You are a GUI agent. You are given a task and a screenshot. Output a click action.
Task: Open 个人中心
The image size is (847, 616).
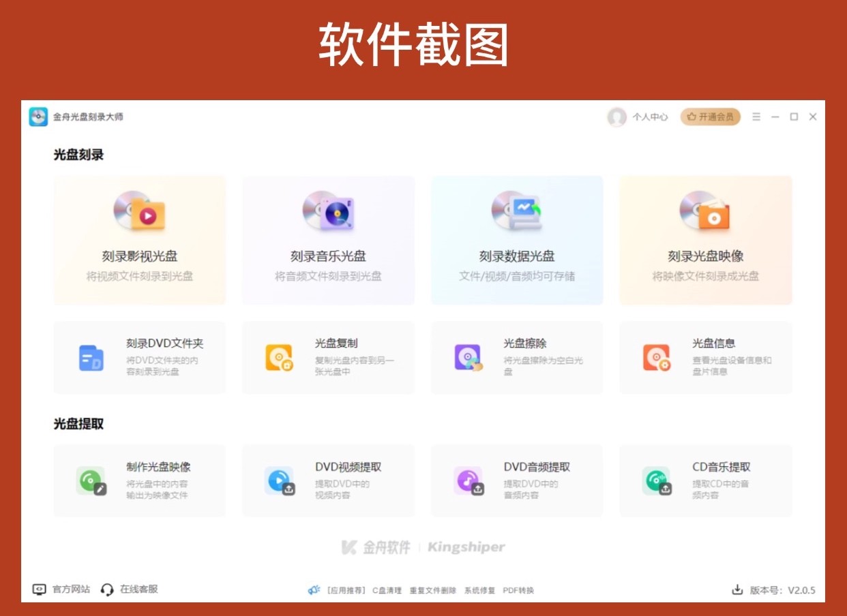pyautogui.click(x=650, y=117)
